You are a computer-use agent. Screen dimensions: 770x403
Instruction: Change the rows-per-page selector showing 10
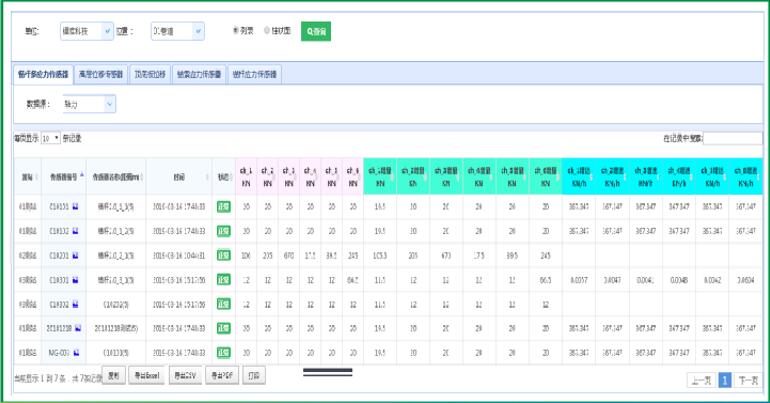[x=50, y=138]
